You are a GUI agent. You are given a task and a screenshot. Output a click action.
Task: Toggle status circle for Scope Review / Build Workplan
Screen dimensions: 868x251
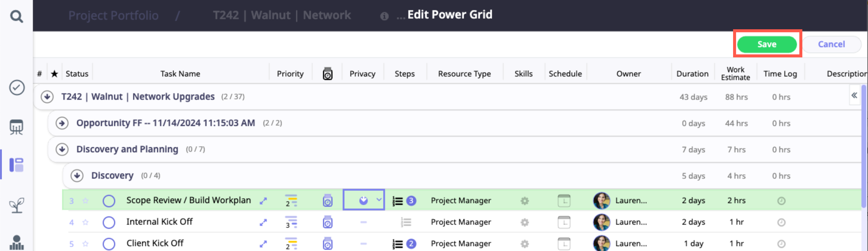tap(109, 201)
